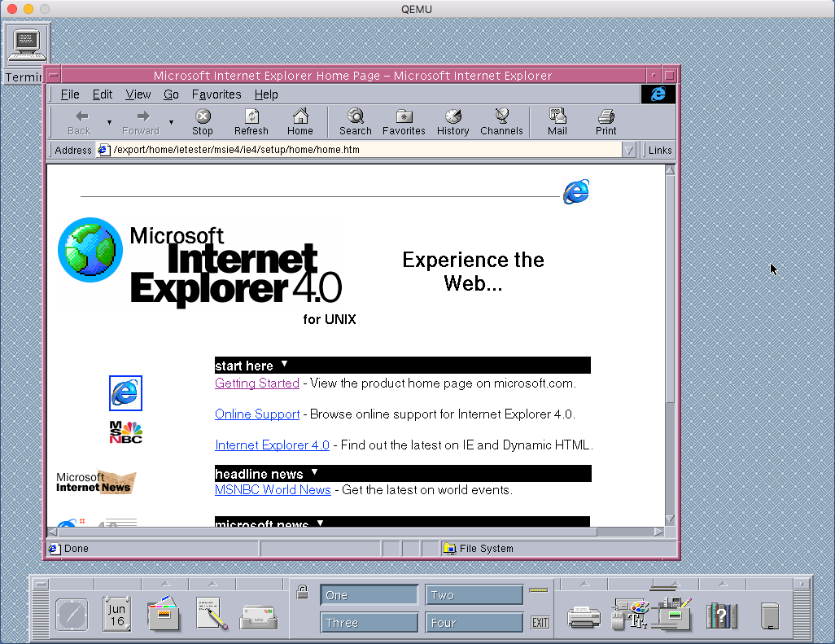This screenshot has height=644, width=835.
Task: Follow the MSNBC World News link
Action: (273, 489)
